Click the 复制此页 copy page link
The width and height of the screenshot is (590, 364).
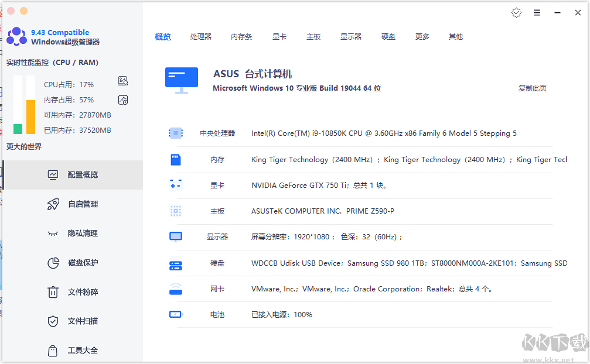533,87
